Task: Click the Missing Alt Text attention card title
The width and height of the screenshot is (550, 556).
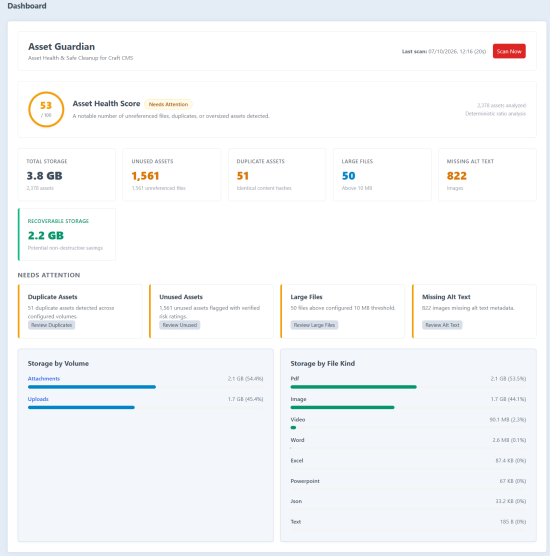Action: [x=446, y=297]
